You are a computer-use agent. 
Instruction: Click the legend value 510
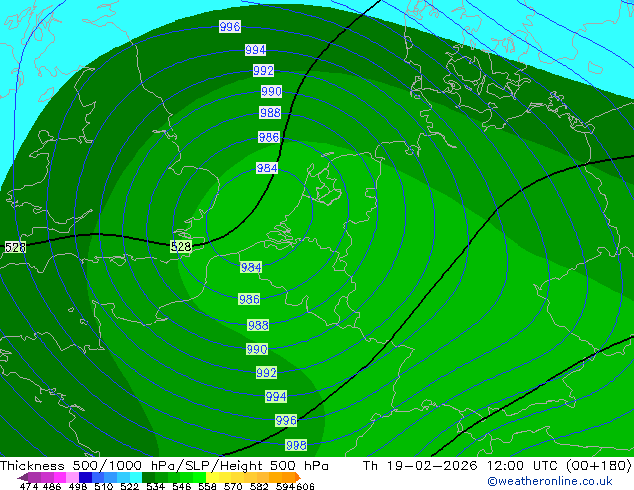click(x=104, y=486)
